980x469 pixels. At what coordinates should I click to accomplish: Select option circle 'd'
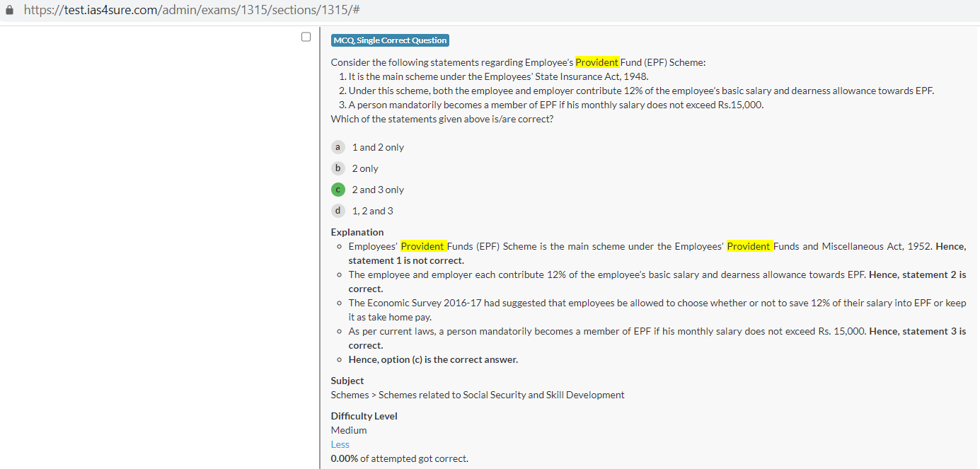click(x=338, y=211)
